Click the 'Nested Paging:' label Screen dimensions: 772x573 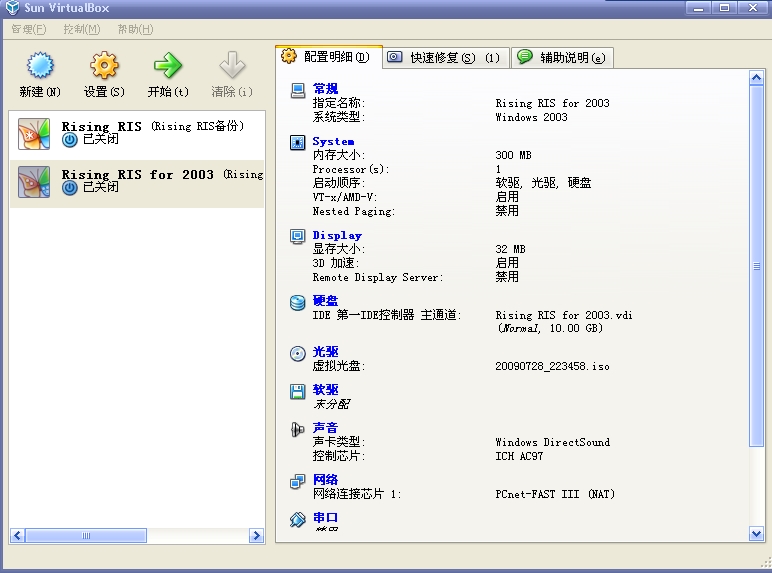pos(354,211)
